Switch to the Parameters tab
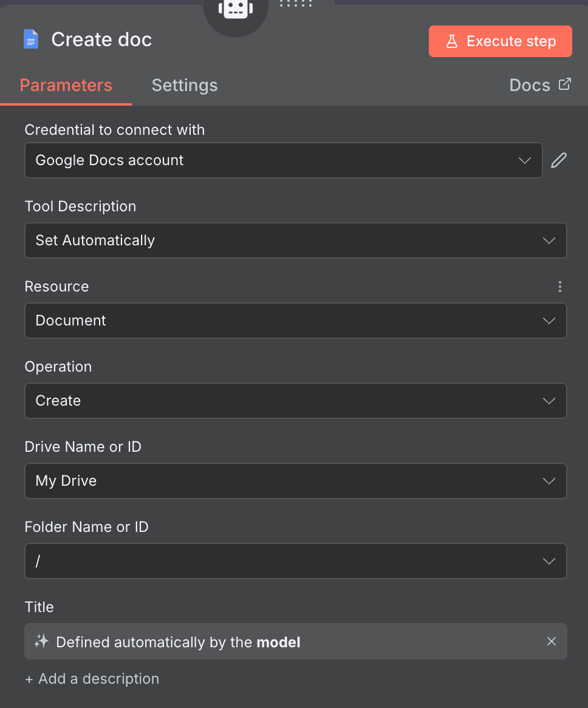Screen dimensions: 588x708 point(66,86)
